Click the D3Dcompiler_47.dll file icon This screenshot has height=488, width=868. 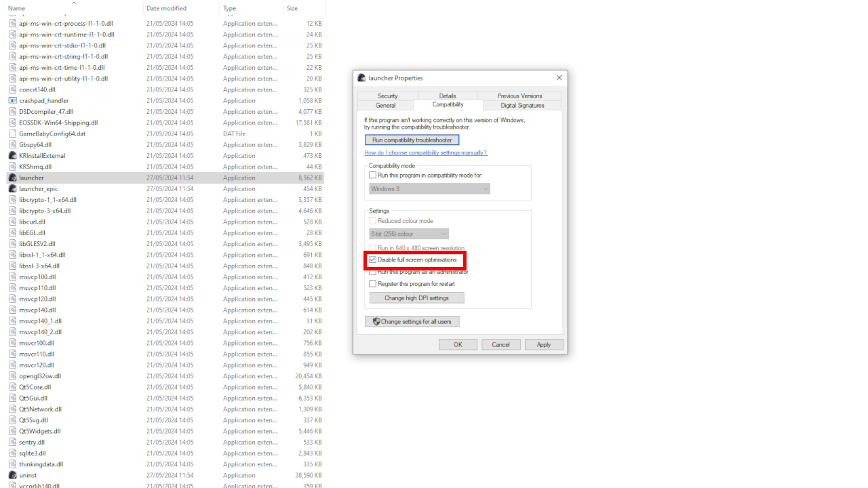tap(12, 111)
